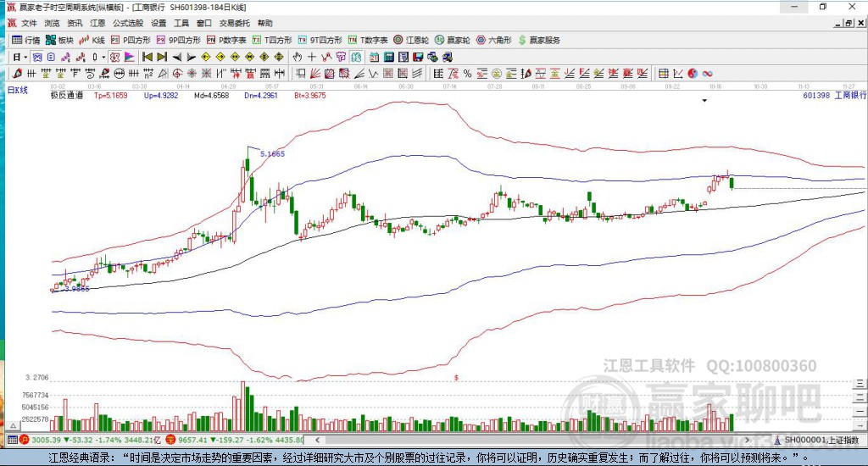Open the 公式选股 menu

point(128,23)
